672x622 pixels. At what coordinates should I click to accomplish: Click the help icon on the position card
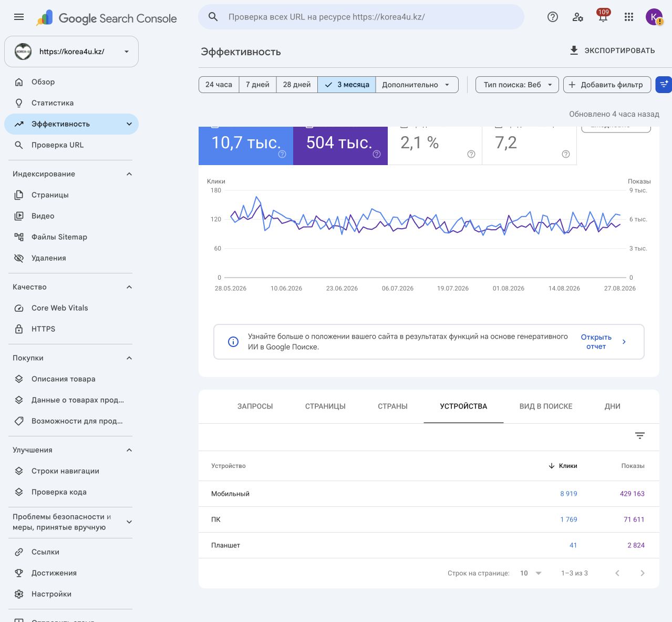point(566,154)
